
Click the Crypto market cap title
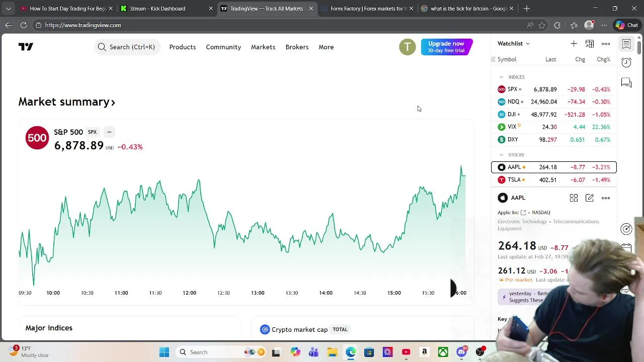click(299, 329)
